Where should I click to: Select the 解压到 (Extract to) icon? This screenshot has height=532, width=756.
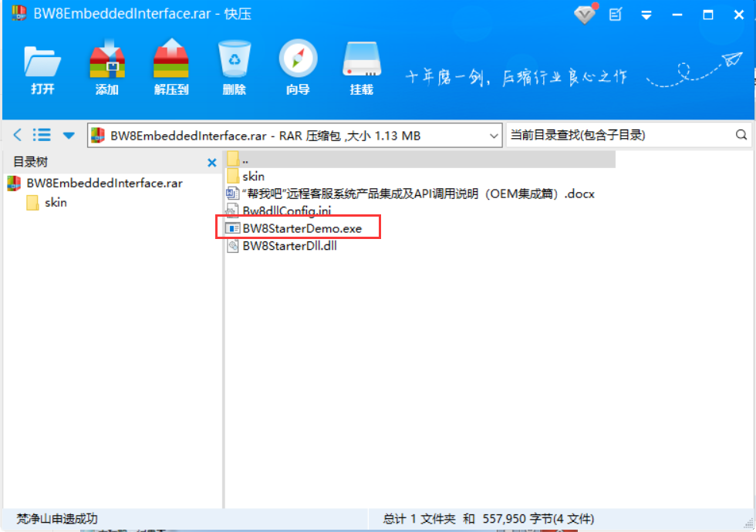(x=171, y=67)
